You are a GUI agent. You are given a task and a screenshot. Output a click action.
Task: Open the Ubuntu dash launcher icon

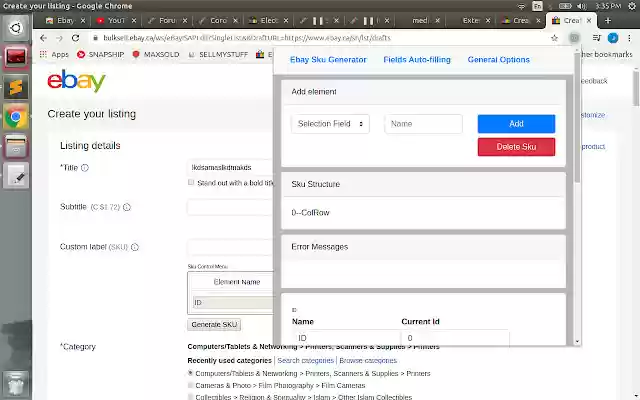(16, 28)
